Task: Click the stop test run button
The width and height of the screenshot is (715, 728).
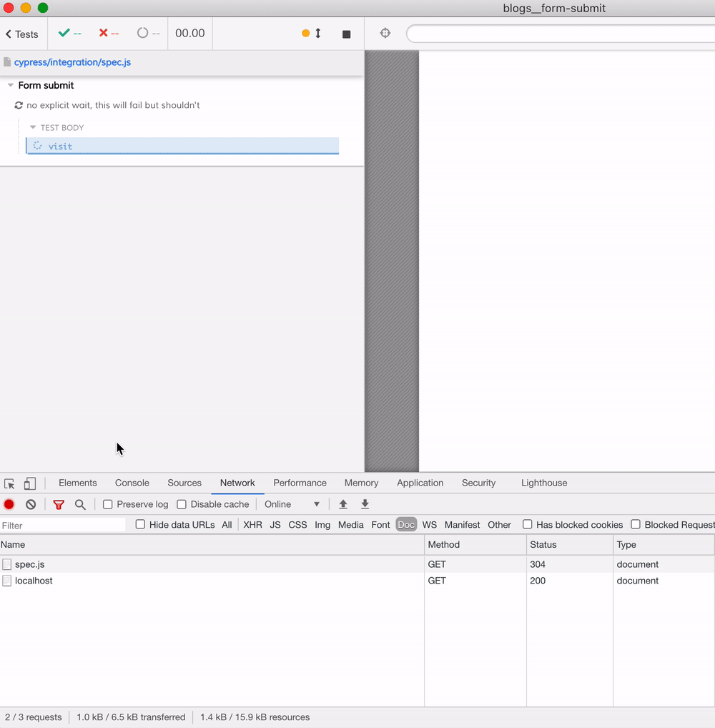Action: click(x=346, y=34)
